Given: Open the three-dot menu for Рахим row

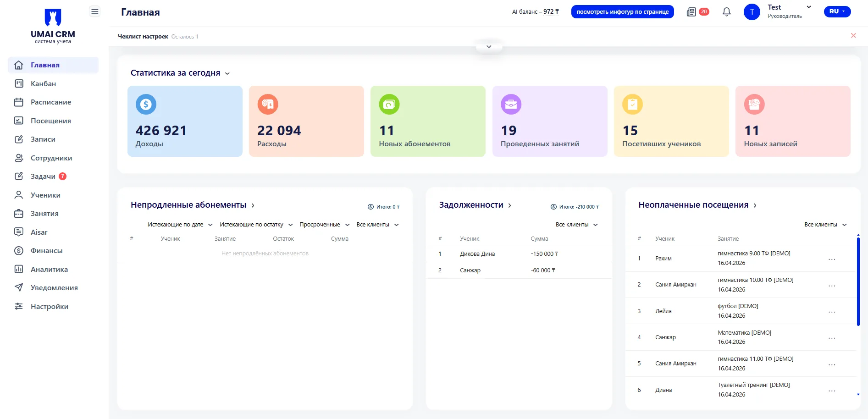Looking at the screenshot, I should pos(831,259).
